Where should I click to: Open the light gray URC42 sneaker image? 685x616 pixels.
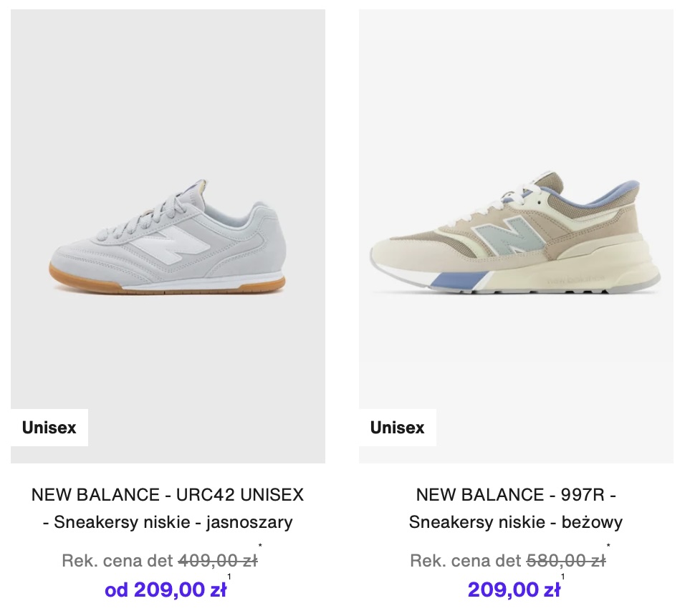(168, 236)
